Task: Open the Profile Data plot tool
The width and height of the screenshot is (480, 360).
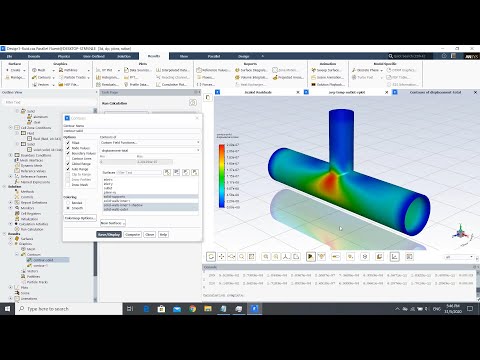Action: point(136,85)
